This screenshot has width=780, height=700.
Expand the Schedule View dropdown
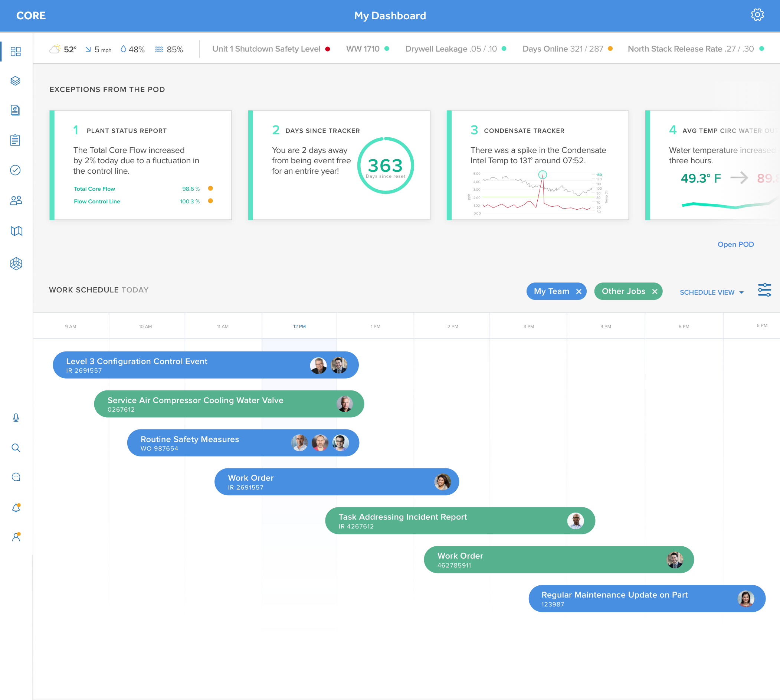click(x=712, y=292)
